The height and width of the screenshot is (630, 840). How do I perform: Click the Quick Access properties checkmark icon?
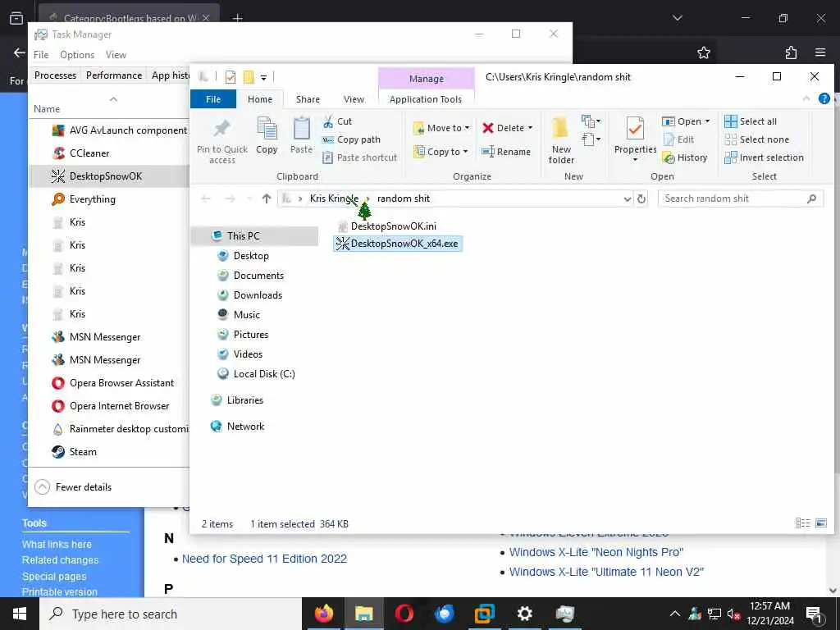231,78
